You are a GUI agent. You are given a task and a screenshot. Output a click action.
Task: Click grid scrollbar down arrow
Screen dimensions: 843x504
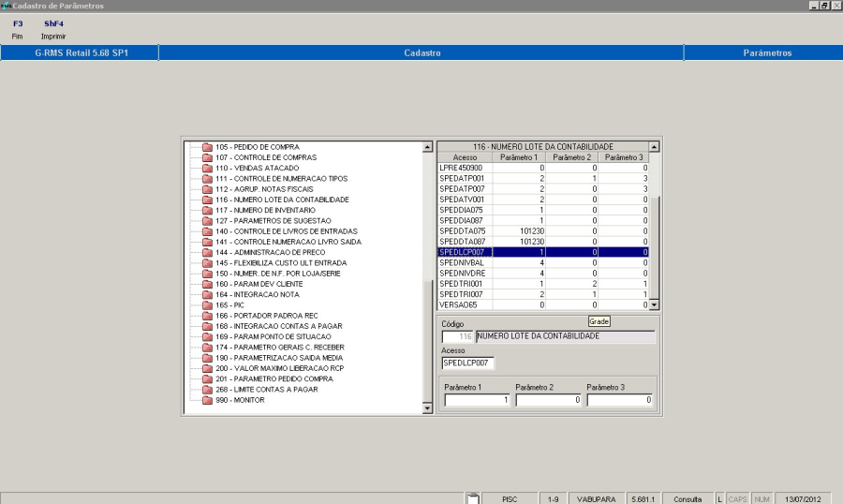(x=655, y=305)
